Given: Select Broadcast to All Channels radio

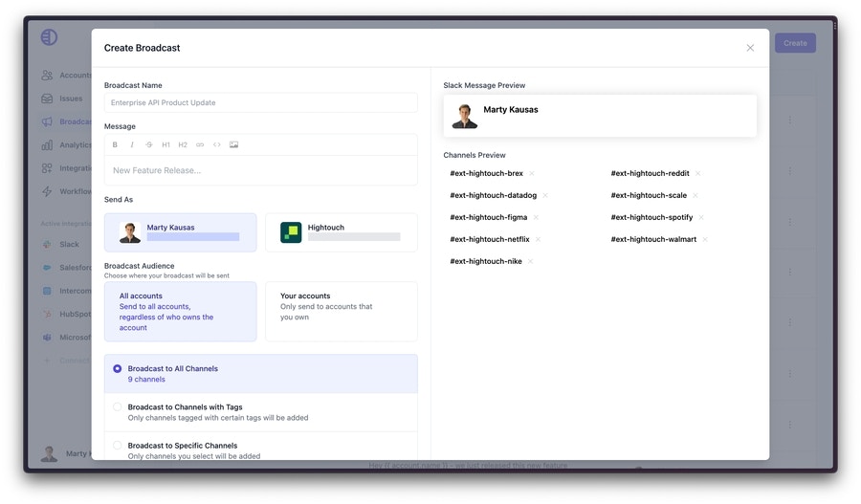Looking at the screenshot, I should (117, 369).
